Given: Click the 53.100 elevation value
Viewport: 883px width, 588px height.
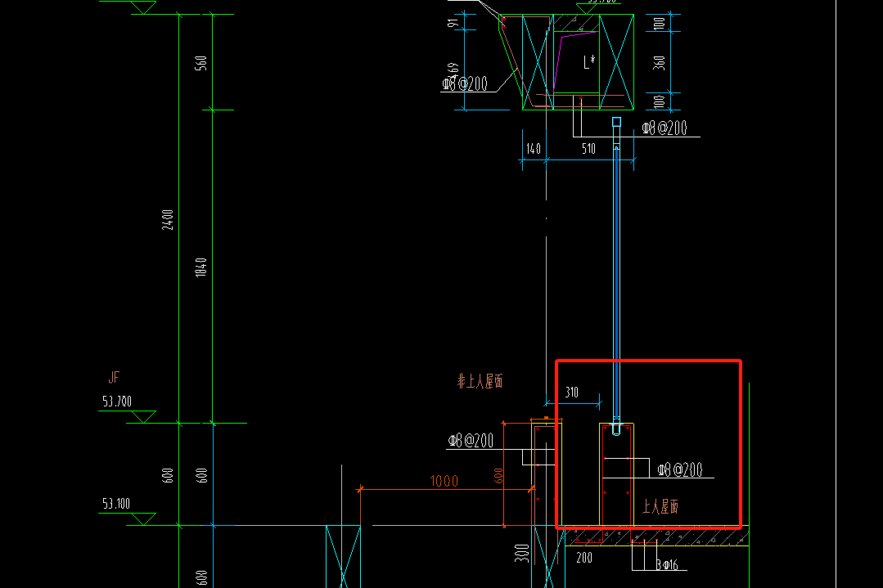Looking at the screenshot, I should click(116, 503).
